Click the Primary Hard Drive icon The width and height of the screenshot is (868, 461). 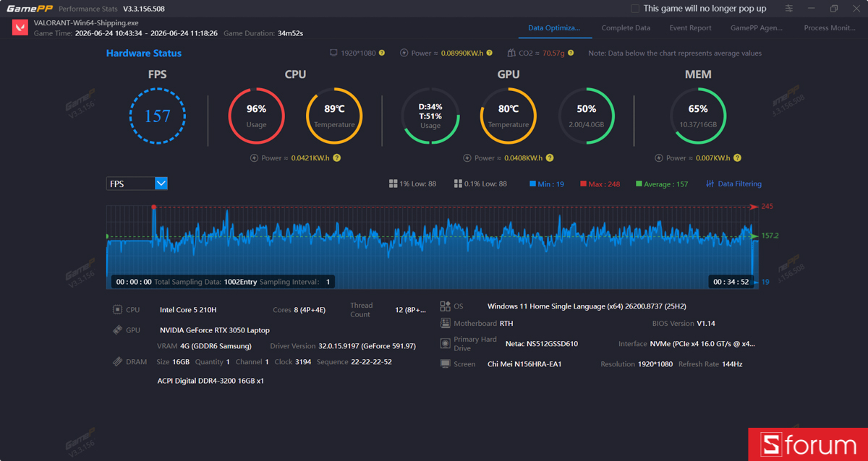[446, 343]
